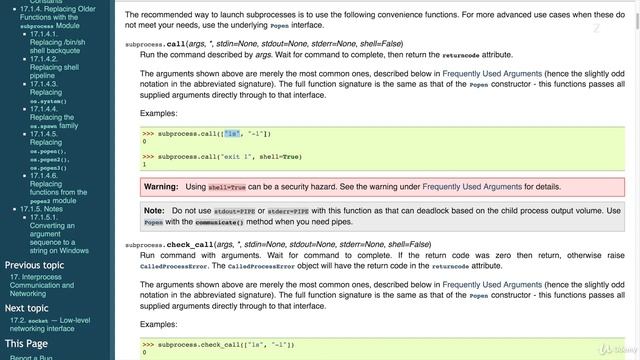Click the This Page sidebar heading
640x360 pixels.
(x=26, y=344)
